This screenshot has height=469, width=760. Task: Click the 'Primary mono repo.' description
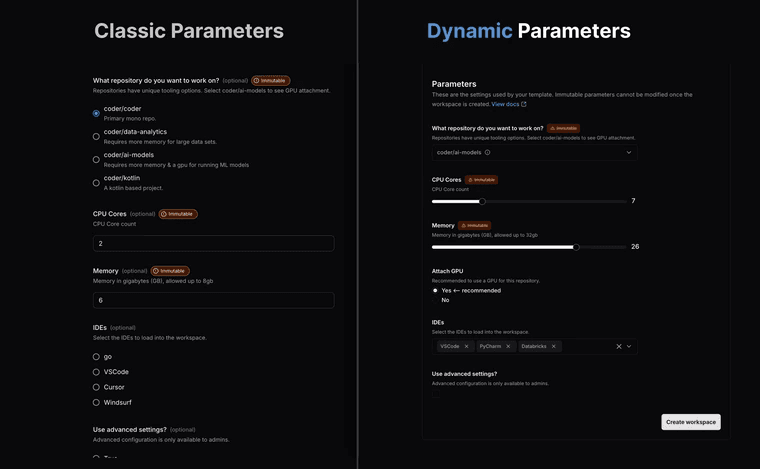130,119
